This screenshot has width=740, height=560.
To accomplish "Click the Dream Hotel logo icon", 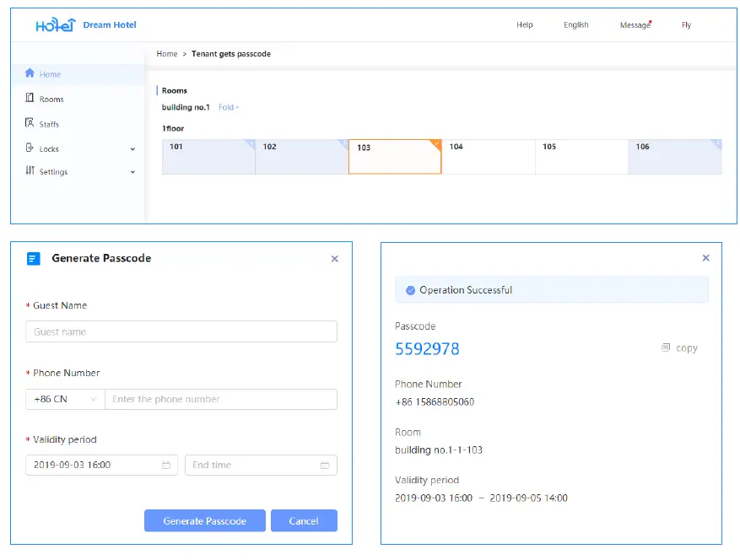I will pos(56,25).
